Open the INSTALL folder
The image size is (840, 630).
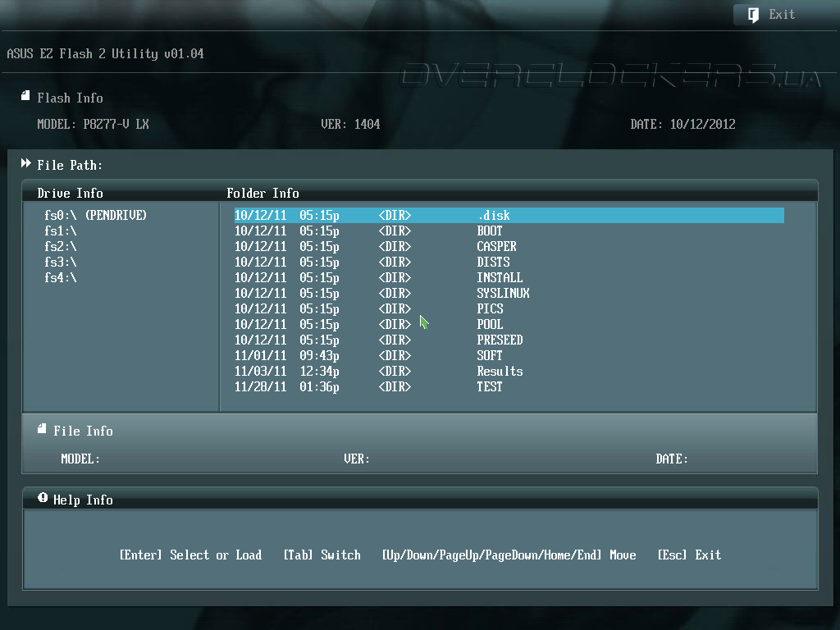point(500,277)
